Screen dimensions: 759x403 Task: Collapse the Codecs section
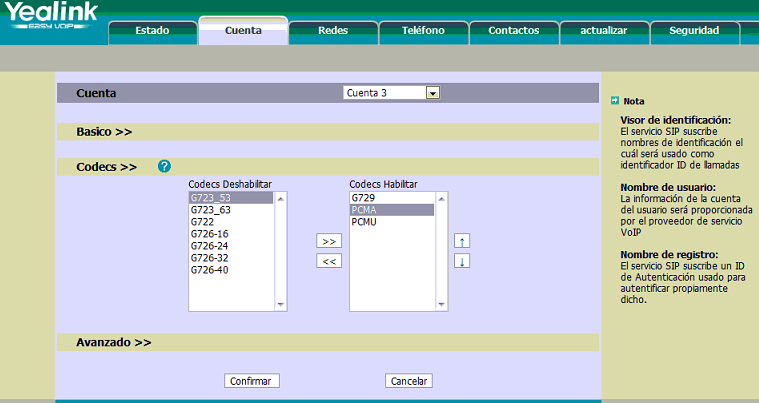click(x=106, y=167)
